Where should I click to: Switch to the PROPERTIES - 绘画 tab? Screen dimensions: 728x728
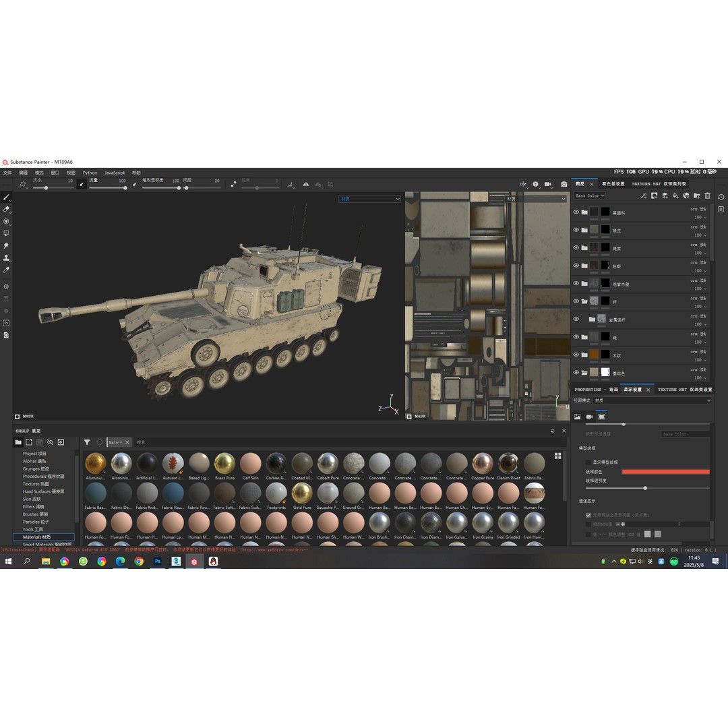click(596, 390)
